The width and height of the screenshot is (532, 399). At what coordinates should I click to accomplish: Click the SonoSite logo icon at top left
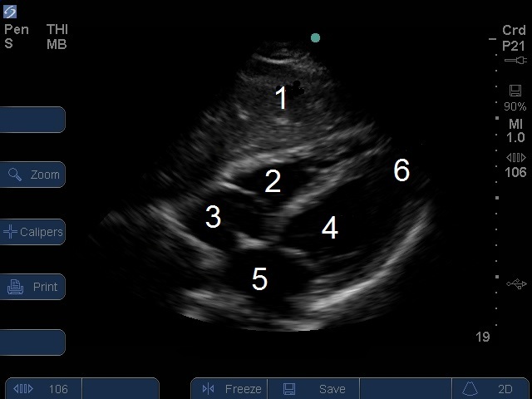[x=11, y=12]
